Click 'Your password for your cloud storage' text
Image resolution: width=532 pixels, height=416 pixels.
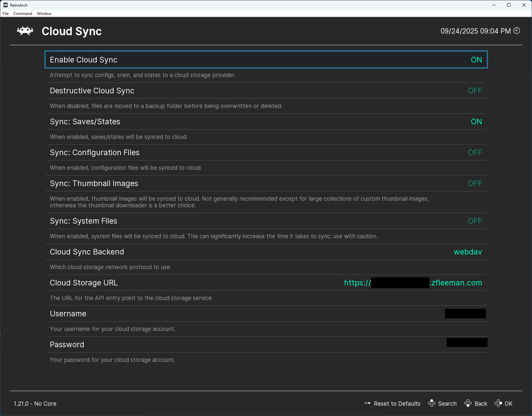(112, 360)
